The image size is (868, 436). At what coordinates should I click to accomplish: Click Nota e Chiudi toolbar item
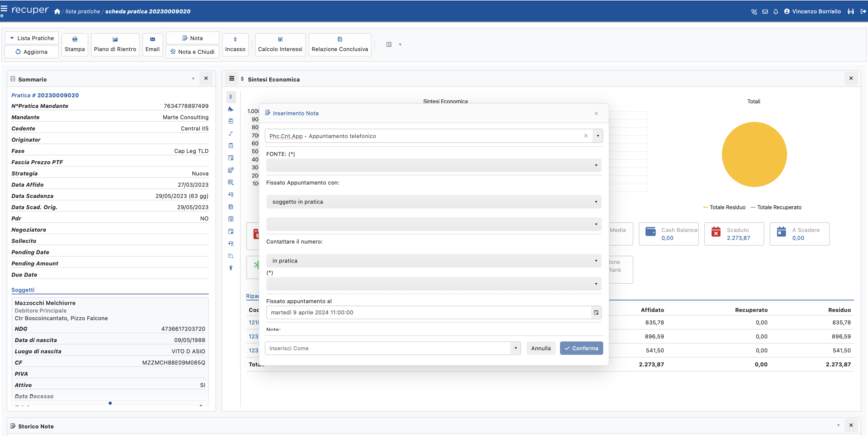click(x=192, y=52)
